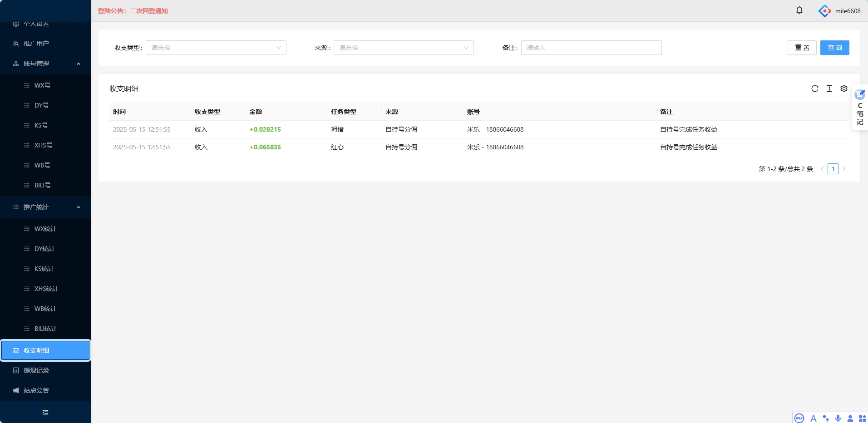Screen dimensions: 868x423
Task: Select XHS号 under account management
Action: click(x=44, y=145)
